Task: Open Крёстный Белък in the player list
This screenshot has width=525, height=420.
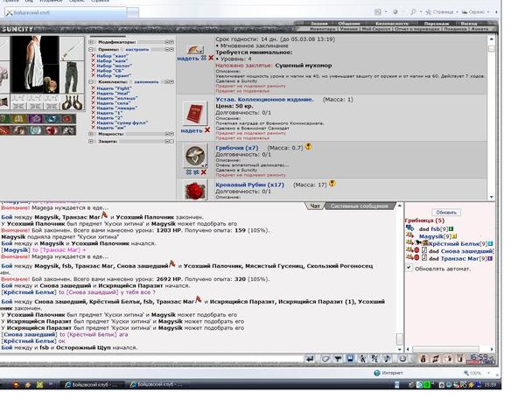Action: pos(454,243)
